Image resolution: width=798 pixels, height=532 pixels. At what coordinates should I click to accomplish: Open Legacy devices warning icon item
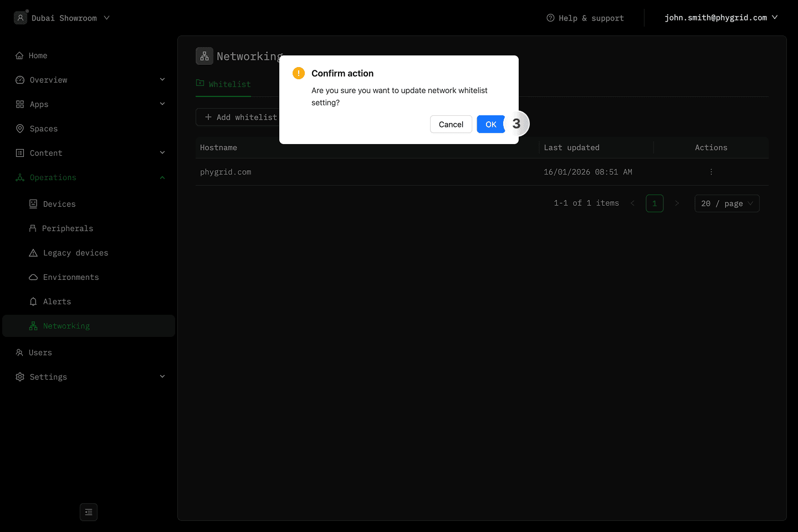[x=33, y=253]
